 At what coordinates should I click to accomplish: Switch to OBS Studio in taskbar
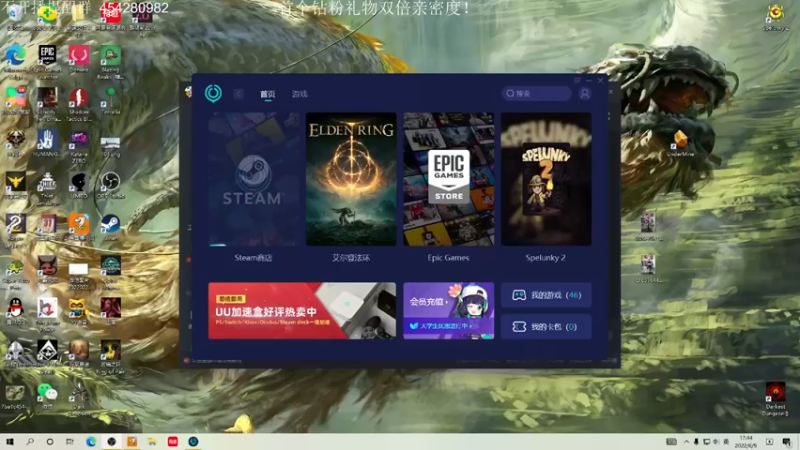tap(111, 441)
